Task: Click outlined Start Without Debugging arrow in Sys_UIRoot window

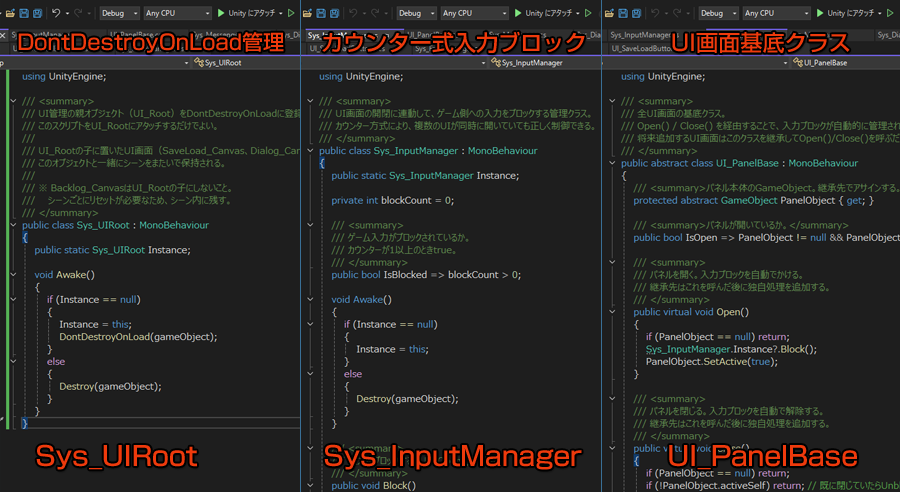Action: point(291,13)
